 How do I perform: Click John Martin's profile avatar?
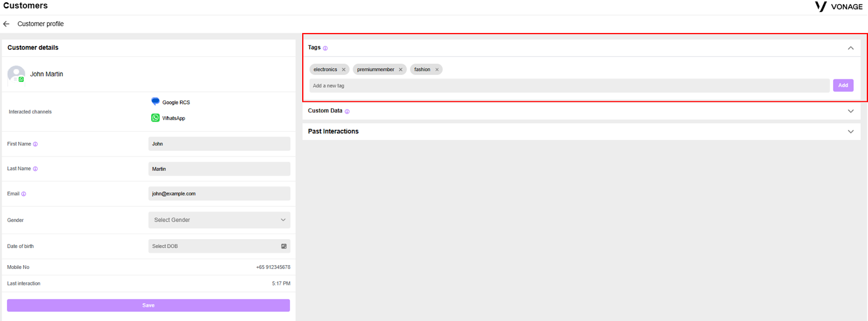click(x=16, y=74)
